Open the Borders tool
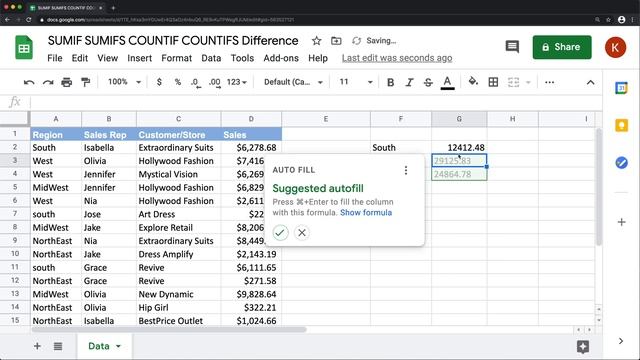This screenshot has width=640, height=360. tap(493, 82)
